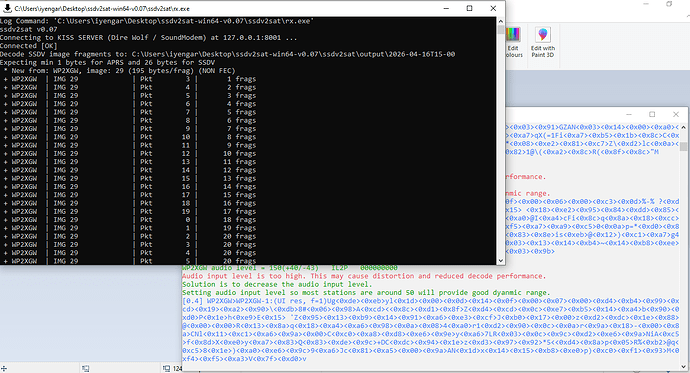
Task: Click the red 'Audio input level is too high' warning
Action: click(x=364, y=276)
